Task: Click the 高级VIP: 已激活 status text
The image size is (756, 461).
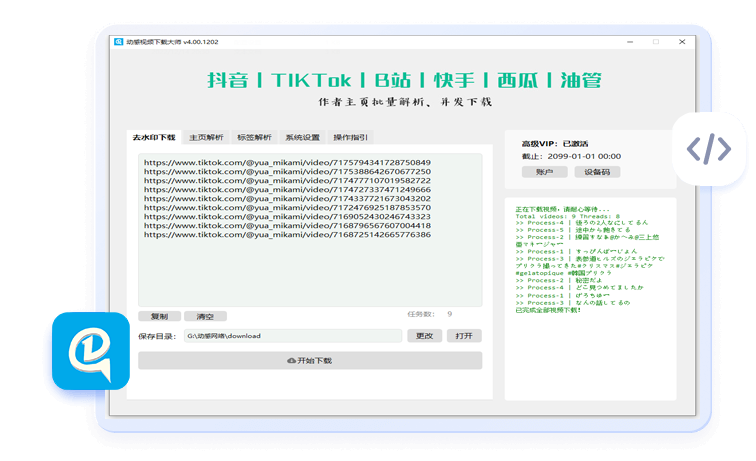Action: pyautogui.click(x=554, y=144)
